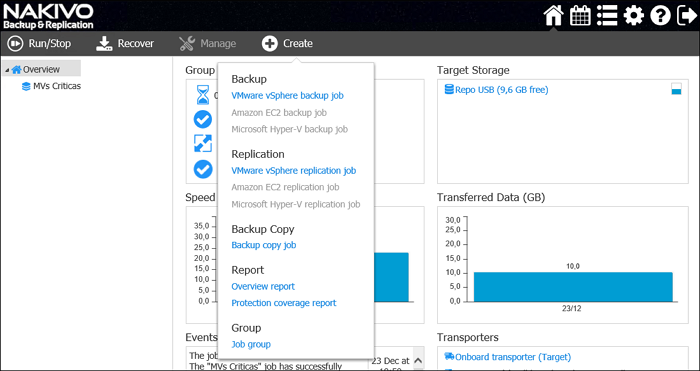Choose Overview report
The height and width of the screenshot is (371, 700).
pos(263,286)
